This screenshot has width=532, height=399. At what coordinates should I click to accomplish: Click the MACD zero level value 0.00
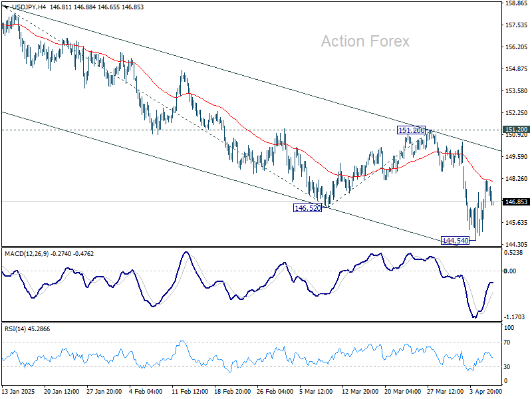[x=510, y=271]
